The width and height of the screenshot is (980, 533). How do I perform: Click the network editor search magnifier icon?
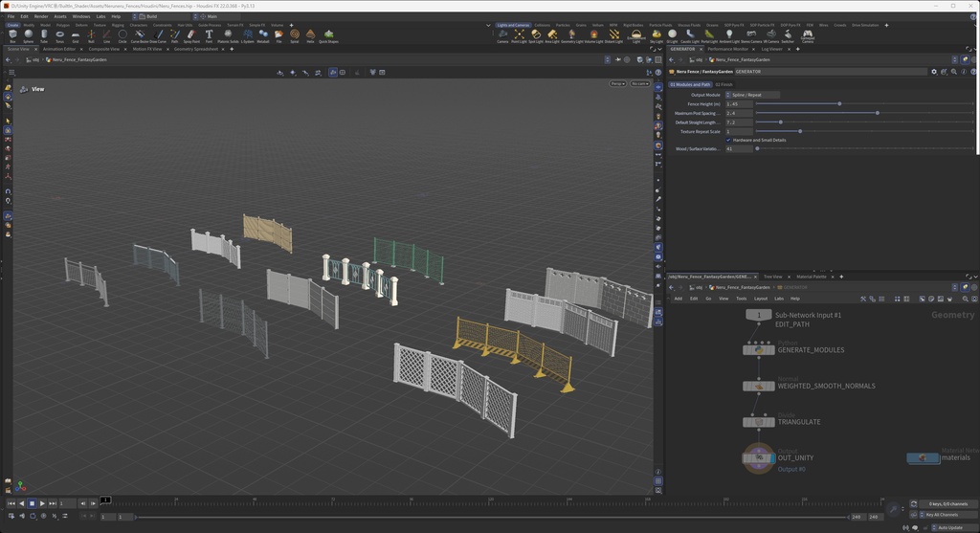(x=965, y=299)
